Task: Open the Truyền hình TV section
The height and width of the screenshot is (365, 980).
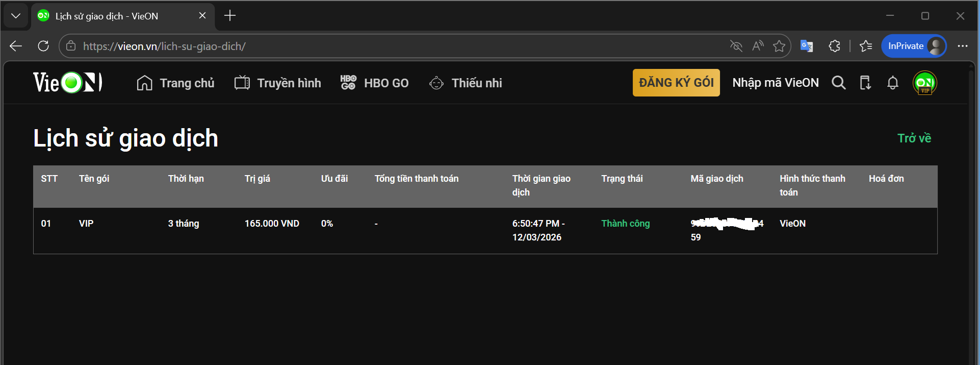Action: coord(277,83)
